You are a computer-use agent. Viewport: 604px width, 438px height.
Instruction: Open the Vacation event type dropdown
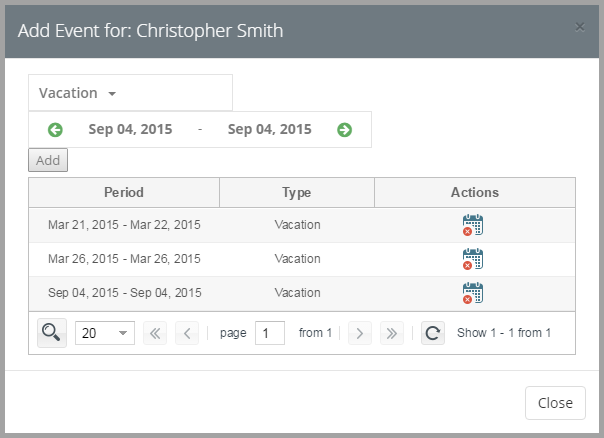pyautogui.click(x=130, y=93)
